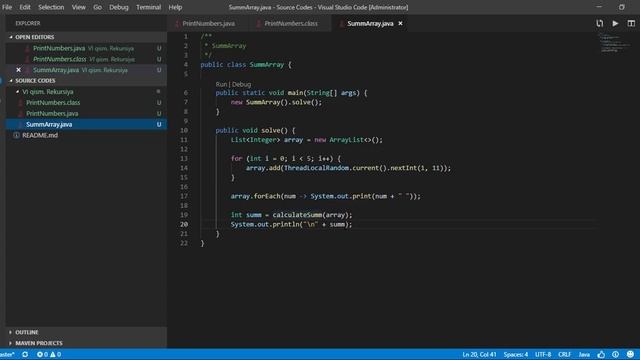Run the code with the play icon
The width and height of the screenshot is (640, 360).
(x=615, y=24)
